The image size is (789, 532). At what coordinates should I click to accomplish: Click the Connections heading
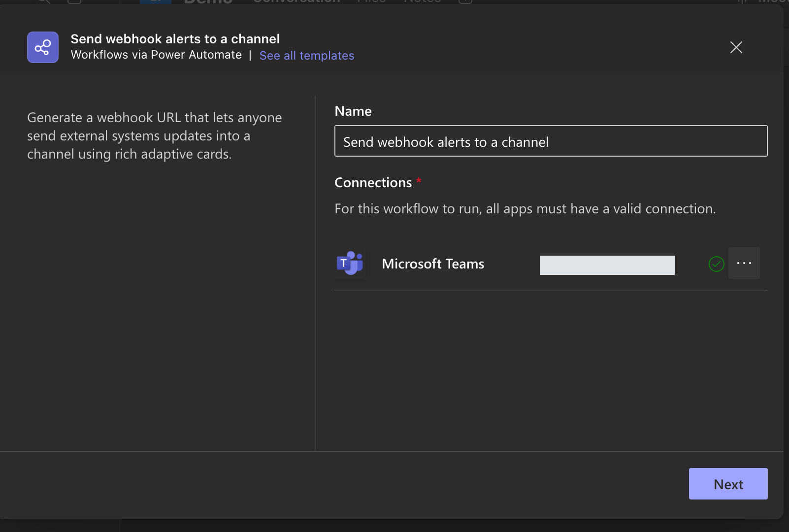coord(373,183)
